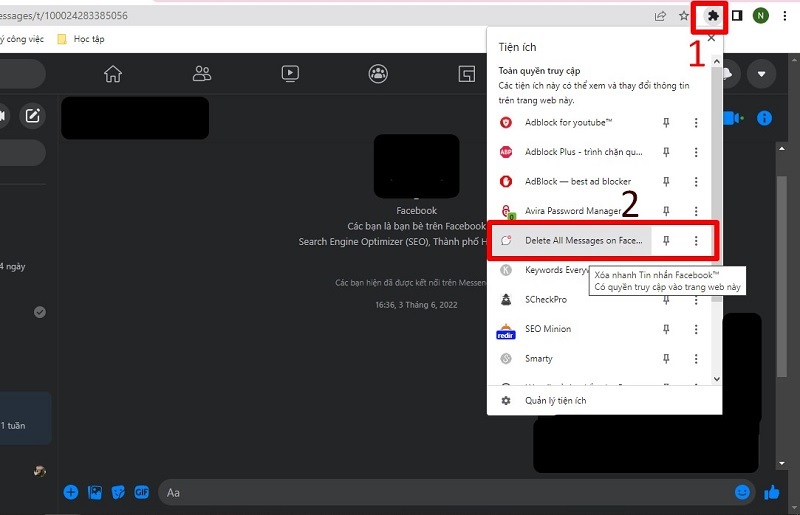The image size is (800, 515).
Task: Choose a sticker icon in chat
Action: coord(118,493)
